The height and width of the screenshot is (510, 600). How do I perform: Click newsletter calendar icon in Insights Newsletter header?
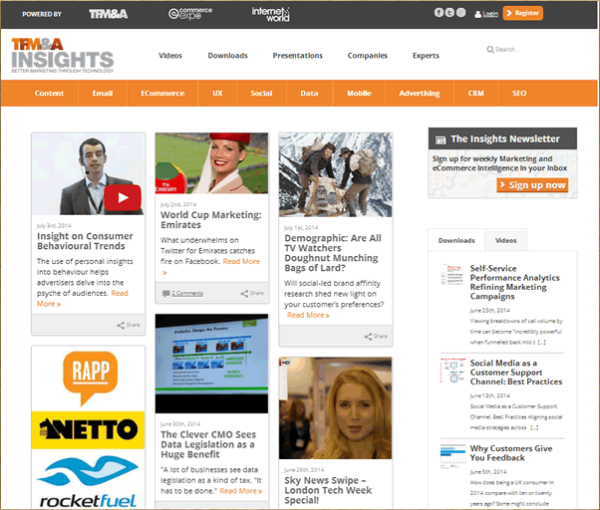pyautogui.click(x=440, y=140)
